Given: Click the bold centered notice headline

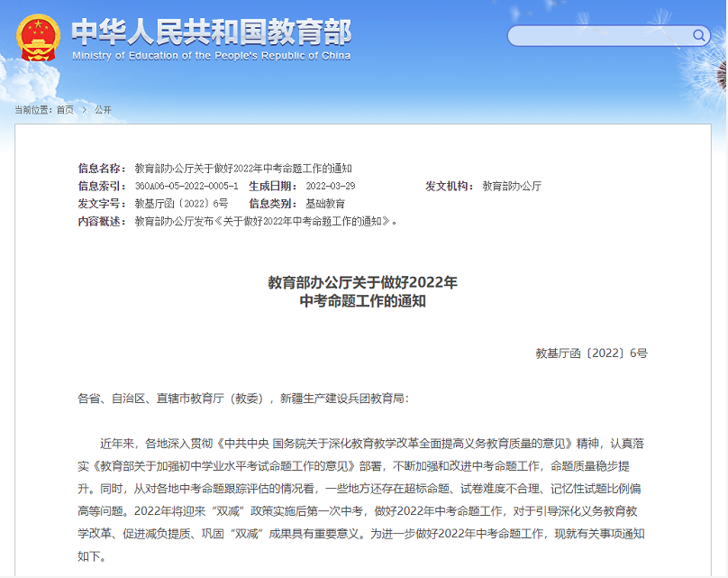Looking at the screenshot, I should (x=363, y=291).
